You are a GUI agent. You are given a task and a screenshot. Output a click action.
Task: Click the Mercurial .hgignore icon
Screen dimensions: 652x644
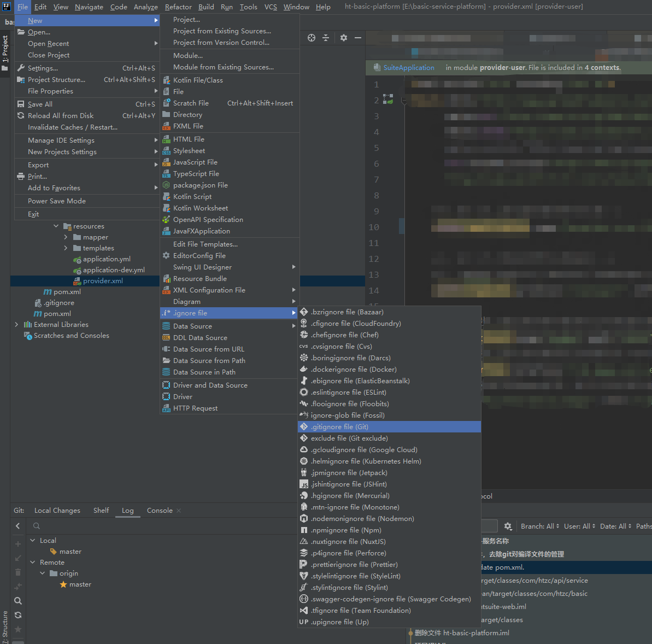(304, 495)
